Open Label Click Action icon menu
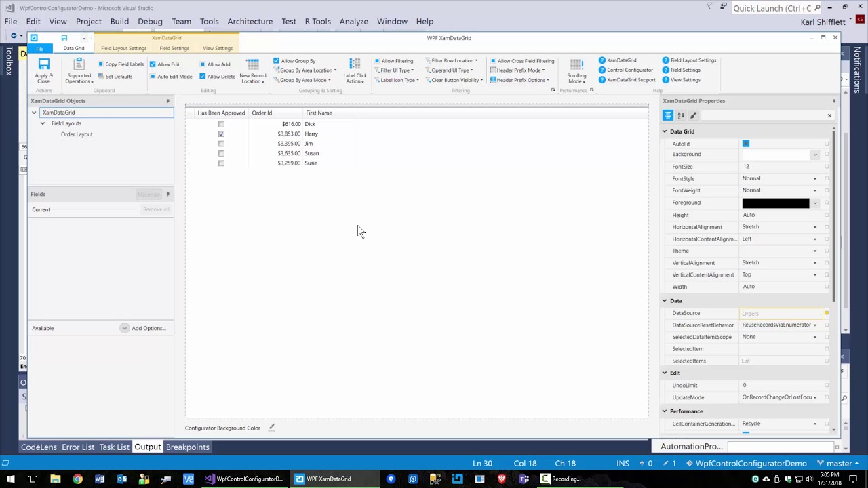The width and height of the screenshot is (868, 488). tap(355, 65)
